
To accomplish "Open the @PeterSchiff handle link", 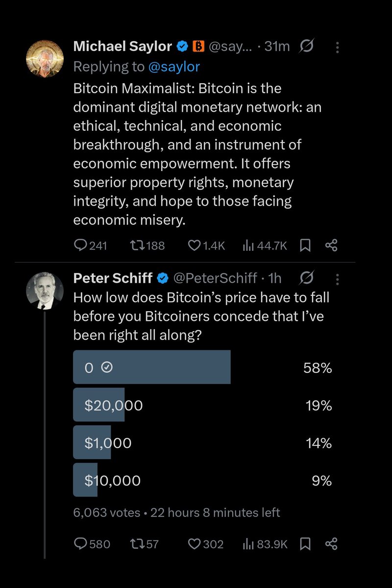I will (x=215, y=278).
